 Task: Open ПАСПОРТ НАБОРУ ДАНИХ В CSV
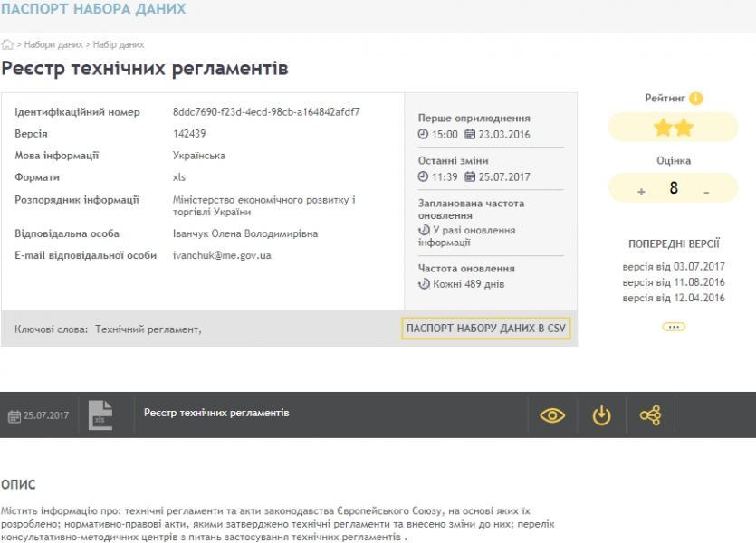point(486,329)
